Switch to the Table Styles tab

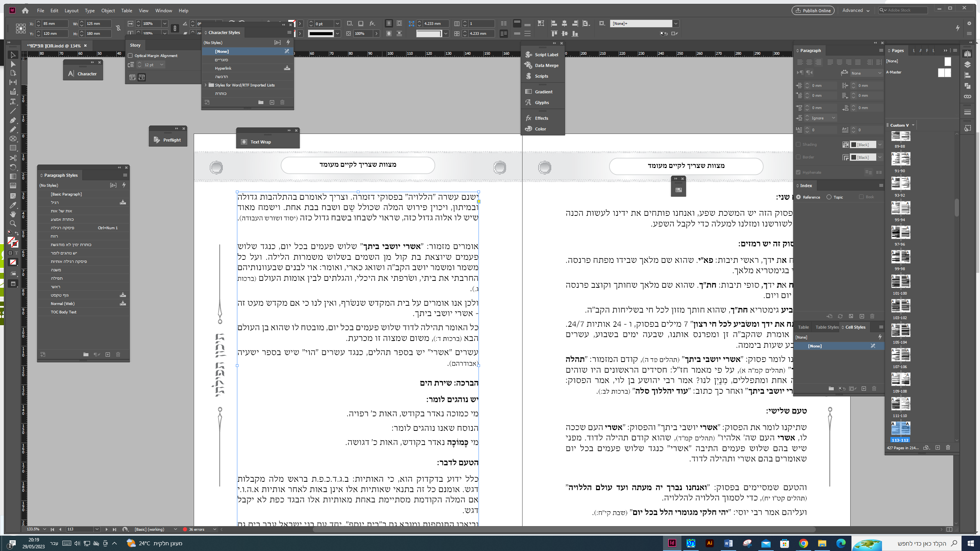point(827,327)
